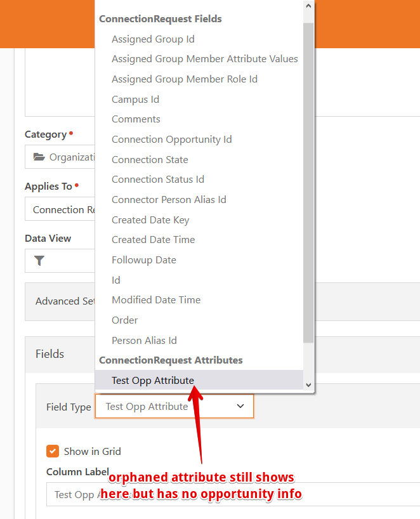This screenshot has width=420, height=519.
Task: Choose 'Assigned Group Member Attribute Values' option
Action: point(199,59)
